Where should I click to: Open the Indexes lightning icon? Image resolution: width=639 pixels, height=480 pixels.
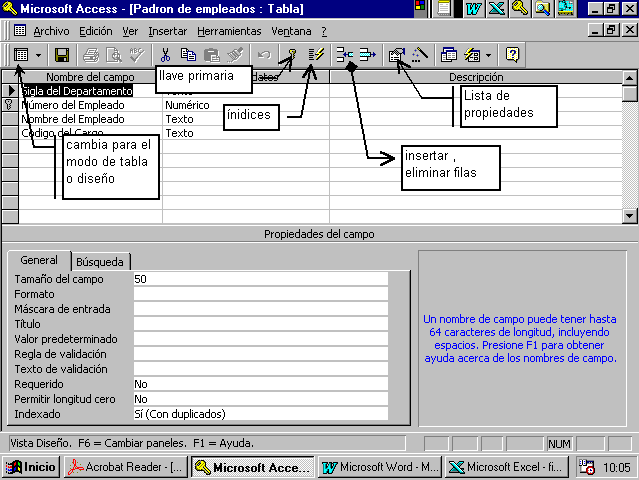[x=316, y=55]
